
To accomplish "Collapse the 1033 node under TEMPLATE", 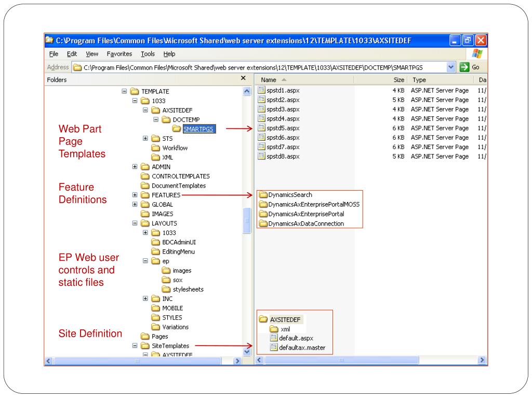I will point(135,101).
